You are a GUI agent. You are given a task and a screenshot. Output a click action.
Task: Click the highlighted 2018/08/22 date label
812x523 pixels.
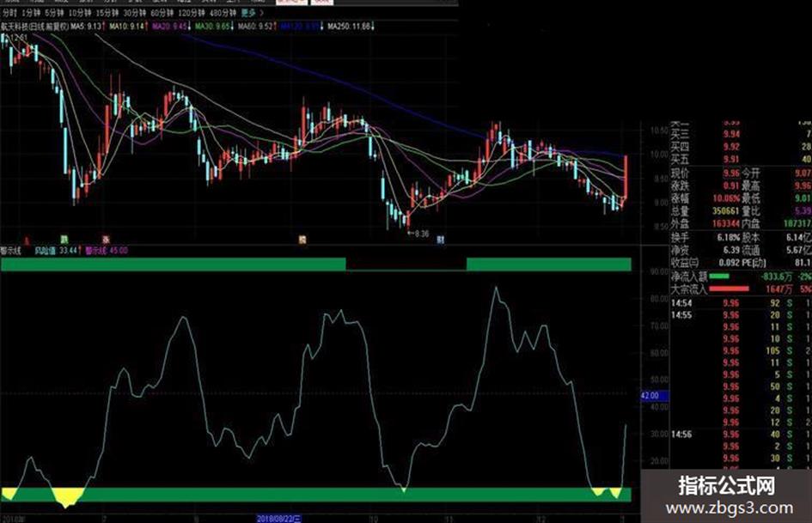pos(279,519)
